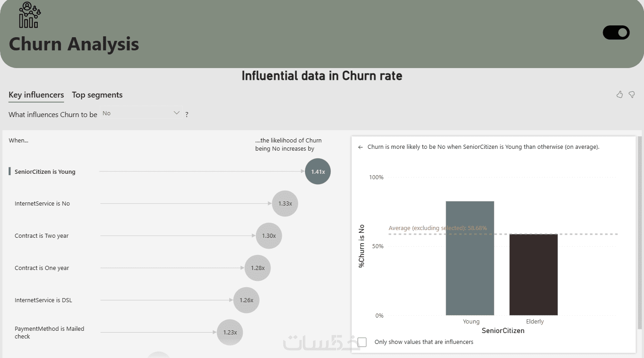The image size is (644, 358).
Task: Select the 1.33x InternetService bubble
Action: click(x=285, y=203)
